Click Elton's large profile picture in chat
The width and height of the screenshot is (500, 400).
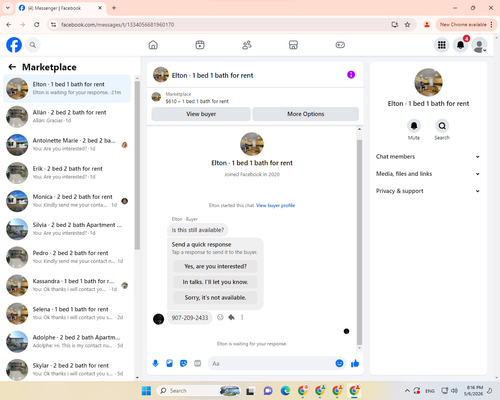tap(252, 144)
